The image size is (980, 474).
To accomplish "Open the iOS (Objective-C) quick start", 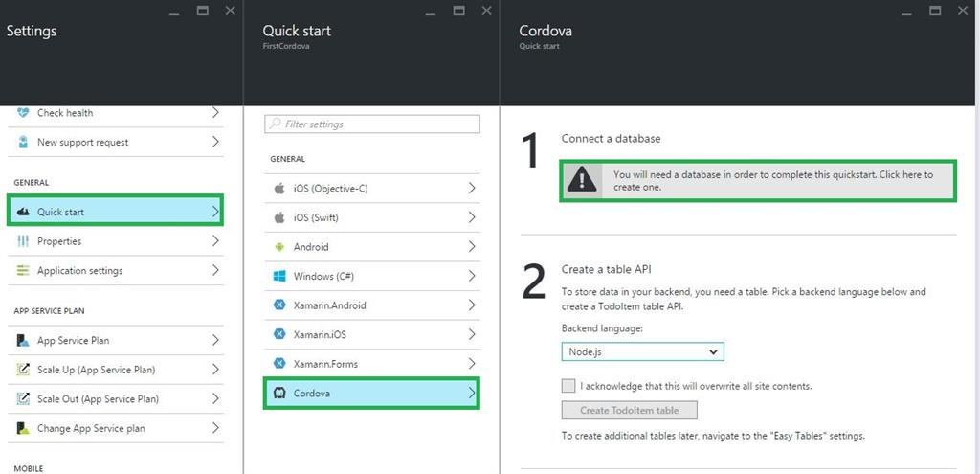I will (371, 189).
